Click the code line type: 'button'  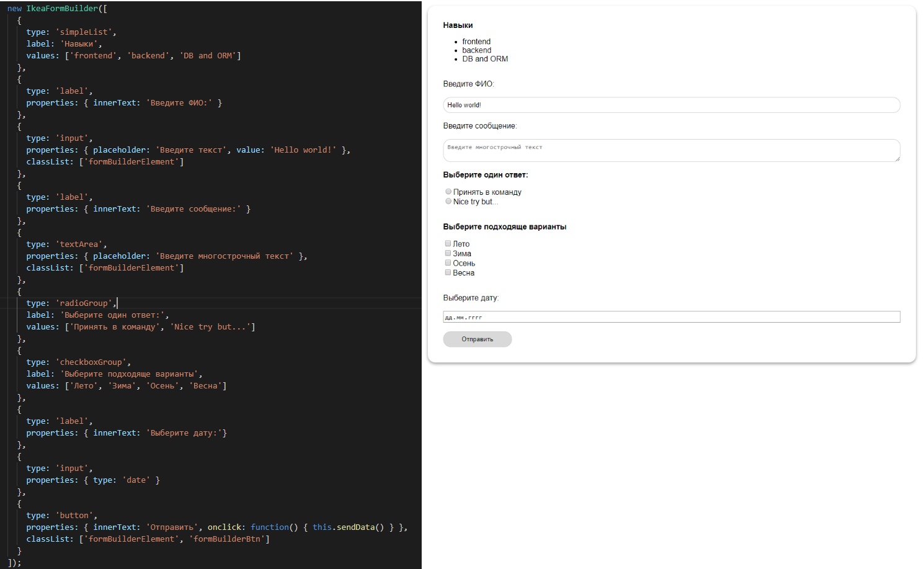62,516
